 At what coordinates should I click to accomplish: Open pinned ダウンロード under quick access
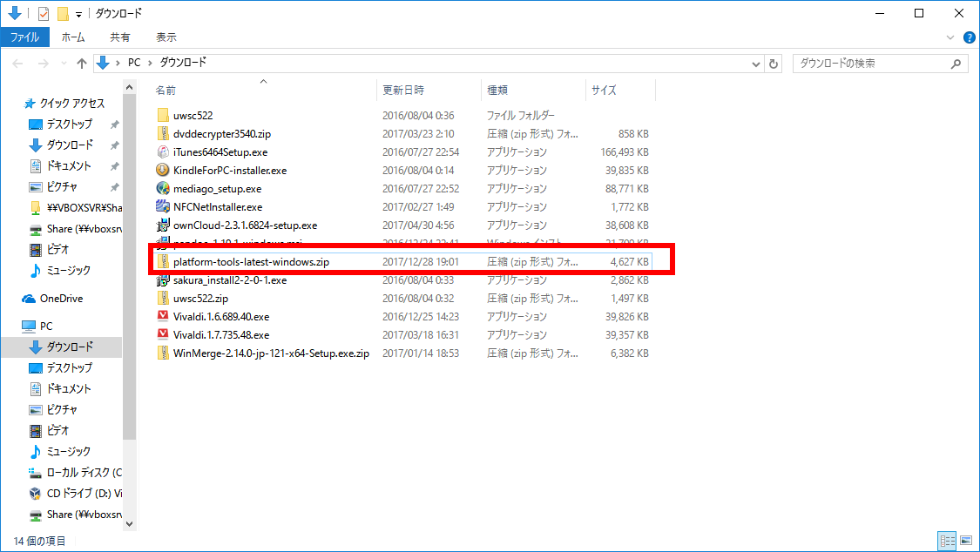(x=70, y=145)
